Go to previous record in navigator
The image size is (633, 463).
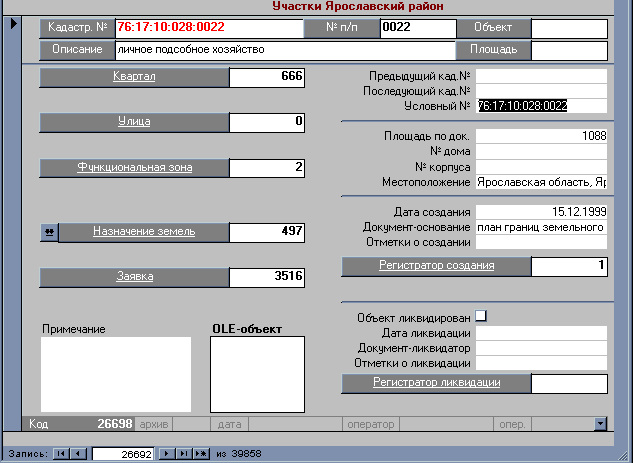(x=78, y=453)
